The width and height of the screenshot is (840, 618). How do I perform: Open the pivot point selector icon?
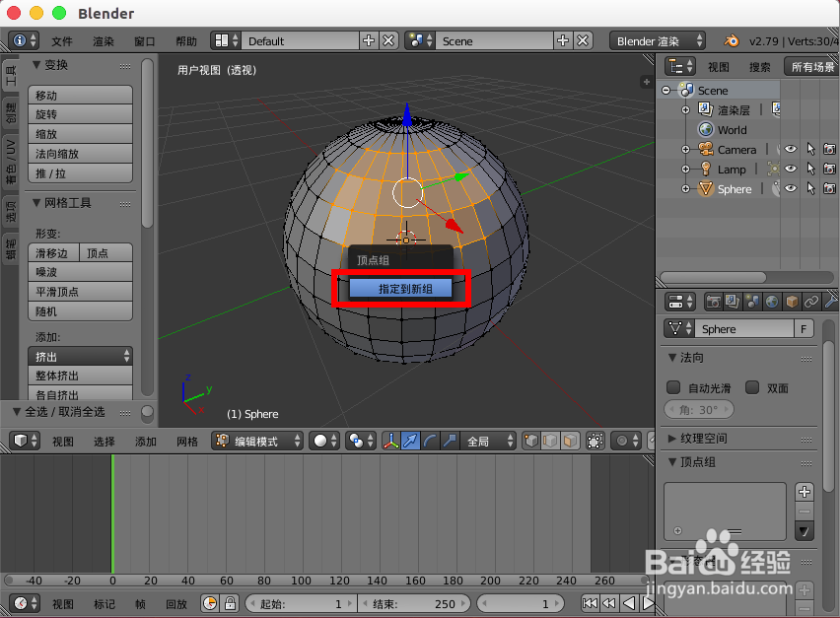[x=360, y=441]
